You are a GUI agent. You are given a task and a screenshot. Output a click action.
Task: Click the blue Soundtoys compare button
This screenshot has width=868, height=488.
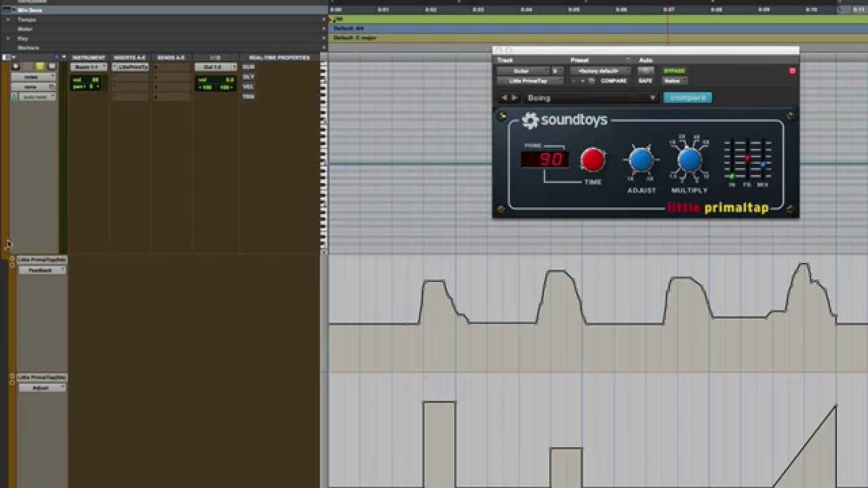click(688, 98)
